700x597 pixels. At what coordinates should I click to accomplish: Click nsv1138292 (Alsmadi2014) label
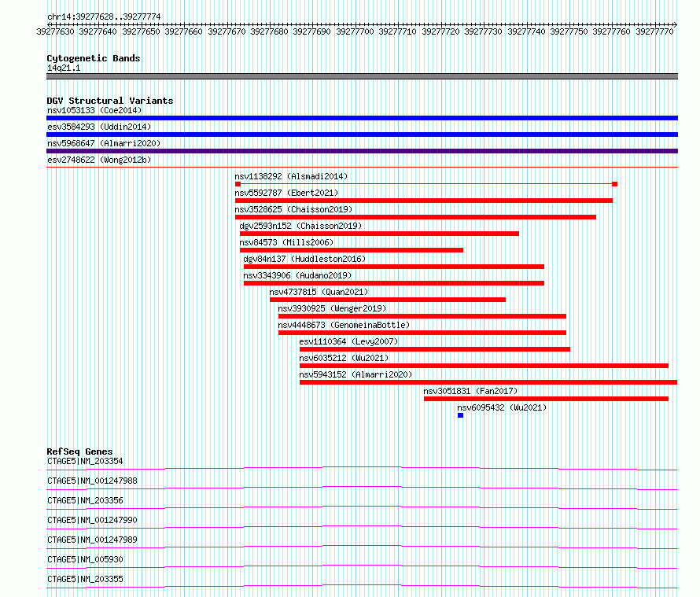pos(291,176)
